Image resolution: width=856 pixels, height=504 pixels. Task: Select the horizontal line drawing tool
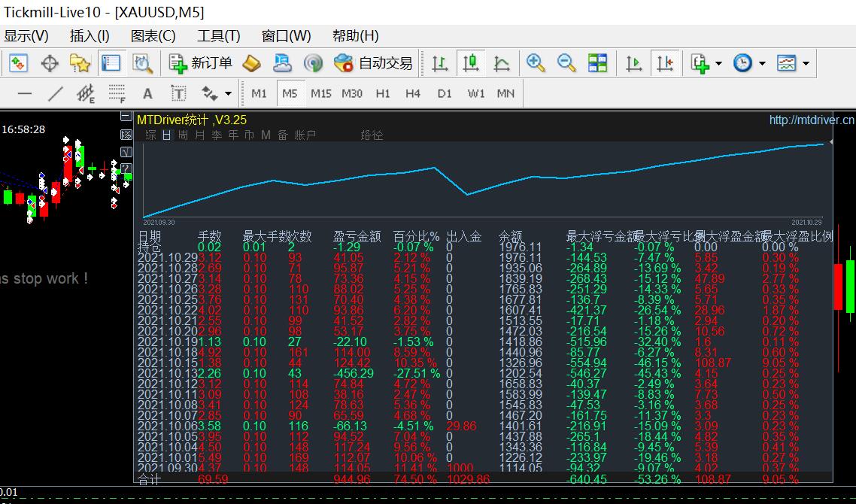[25, 94]
